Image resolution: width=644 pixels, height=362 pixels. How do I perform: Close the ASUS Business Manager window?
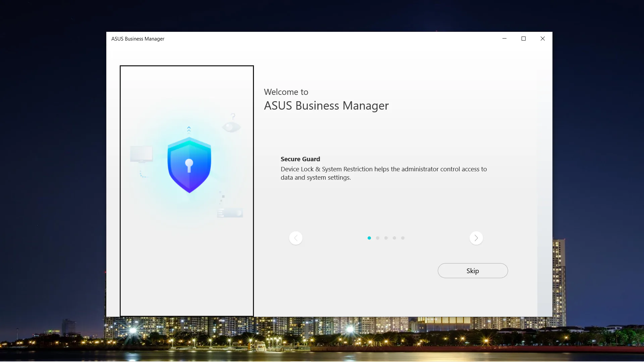[542, 39]
